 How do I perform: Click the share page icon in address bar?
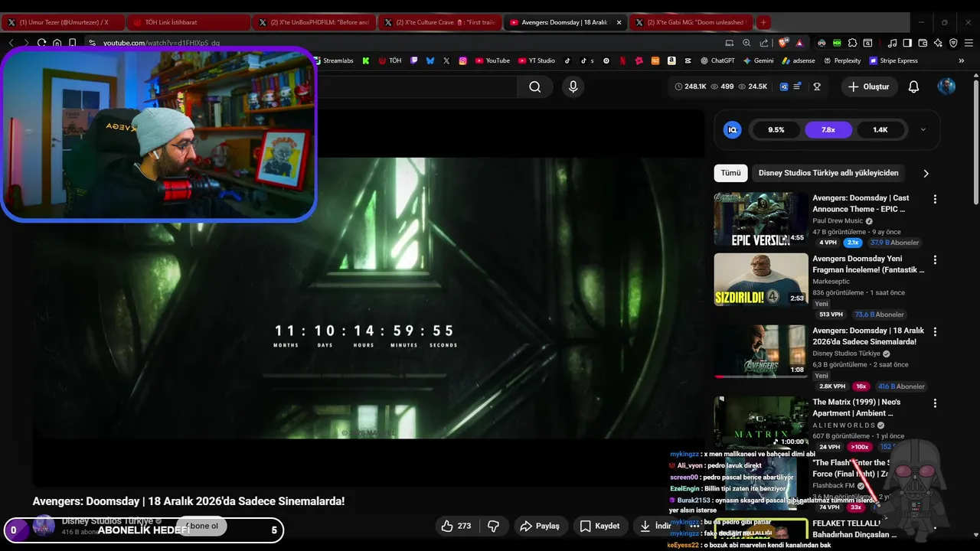coord(764,43)
